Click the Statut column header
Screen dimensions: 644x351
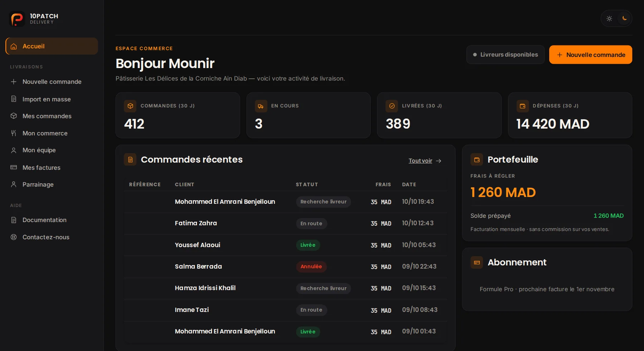(x=307, y=184)
